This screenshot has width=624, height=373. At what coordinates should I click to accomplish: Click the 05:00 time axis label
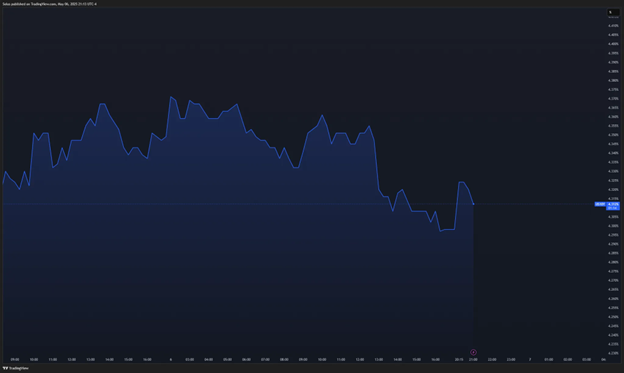(x=227, y=359)
